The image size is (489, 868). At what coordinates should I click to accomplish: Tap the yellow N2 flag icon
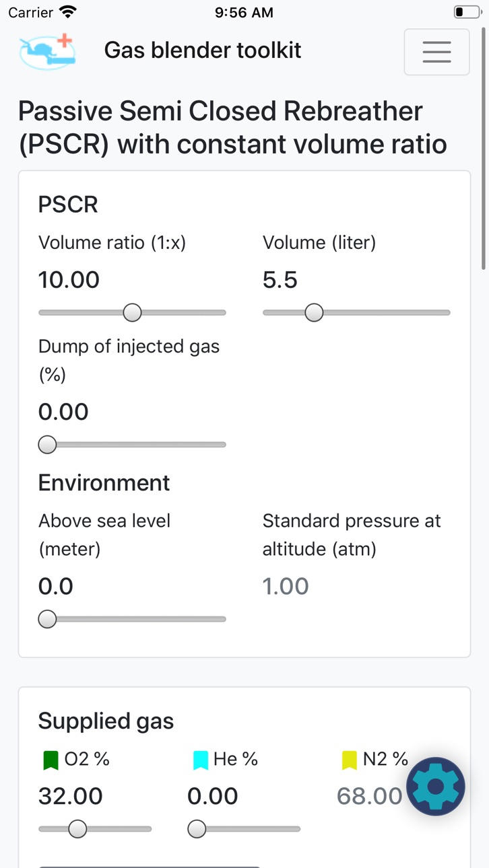coord(350,760)
